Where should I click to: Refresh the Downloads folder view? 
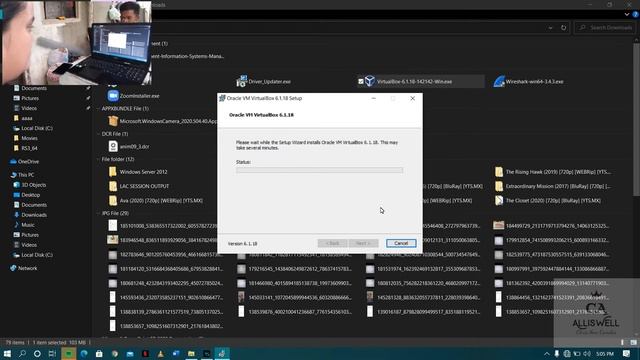(564, 28)
